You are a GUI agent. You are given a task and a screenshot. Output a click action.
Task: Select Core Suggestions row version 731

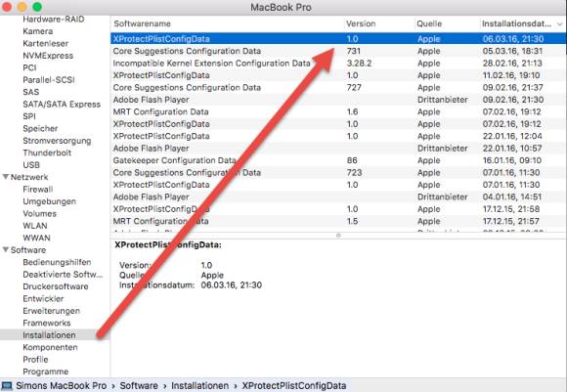pos(338,51)
